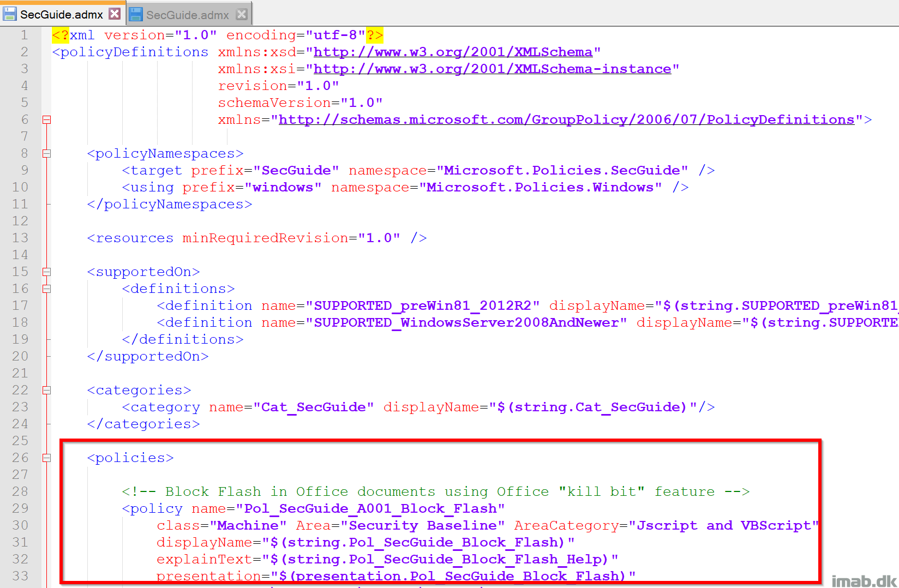
Task: Open the schemas.microsoft.com PolicyDefinitions link
Action: tap(566, 119)
